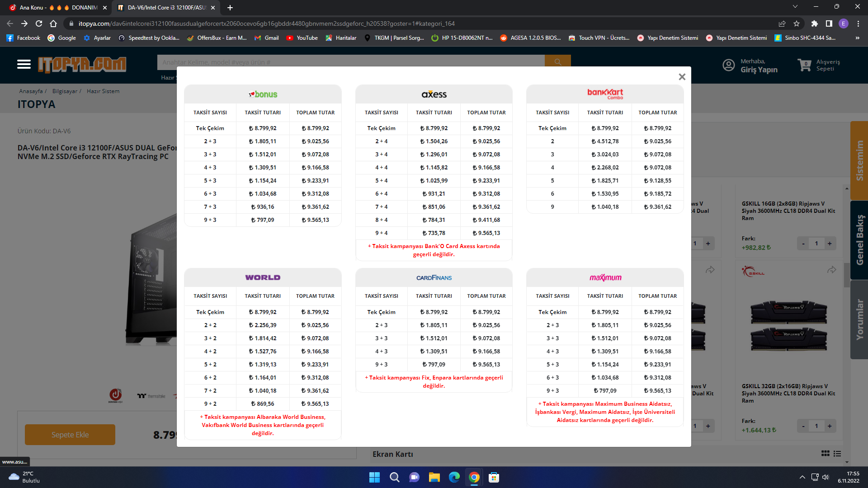
Task: Open File Explorer from taskbar
Action: pyautogui.click(x=434, y=477)
